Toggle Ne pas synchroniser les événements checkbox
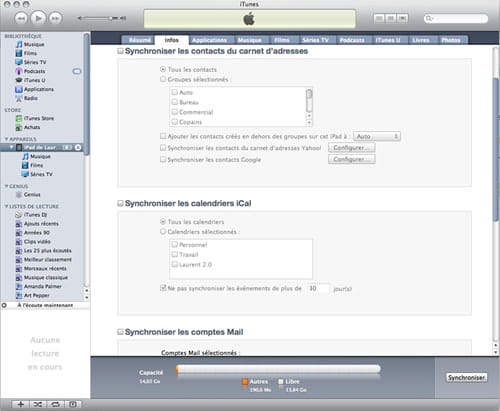The image size is (500, 411). click(x=163, y=288)
